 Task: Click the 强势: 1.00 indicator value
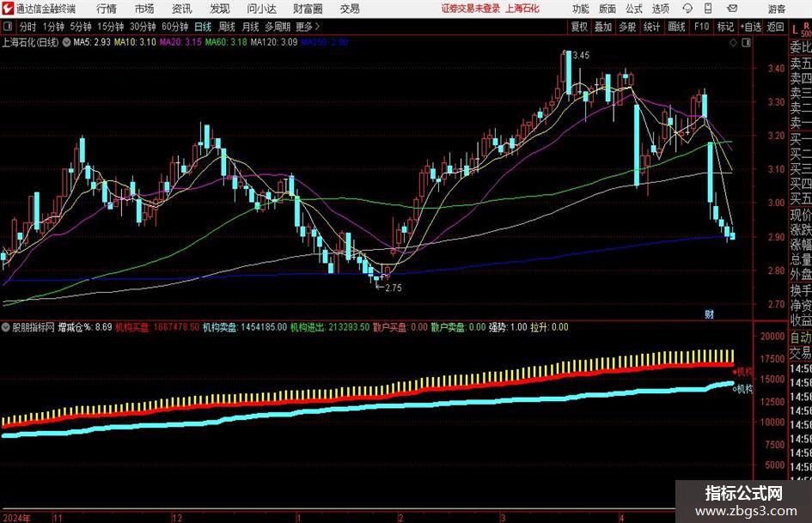coord(508,327)
